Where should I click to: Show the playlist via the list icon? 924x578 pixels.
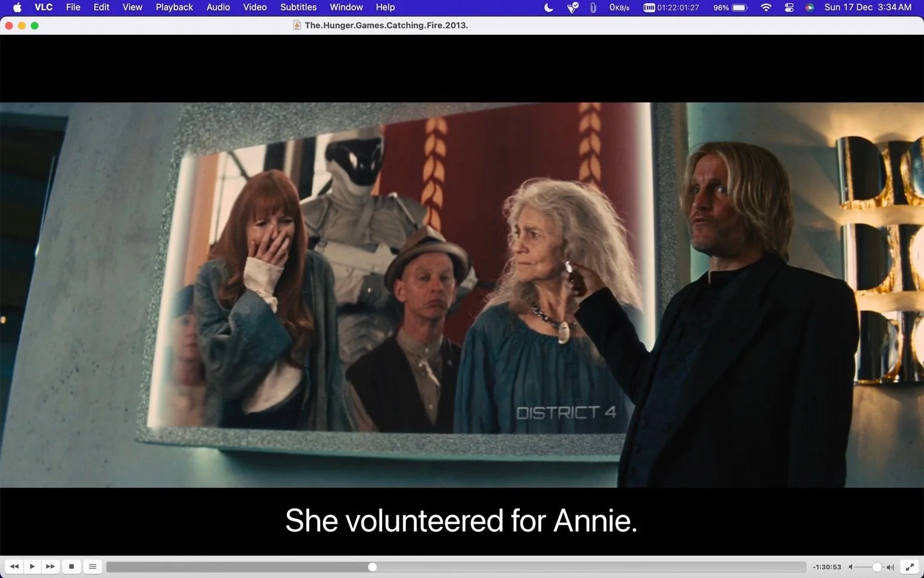coord(93,567)
